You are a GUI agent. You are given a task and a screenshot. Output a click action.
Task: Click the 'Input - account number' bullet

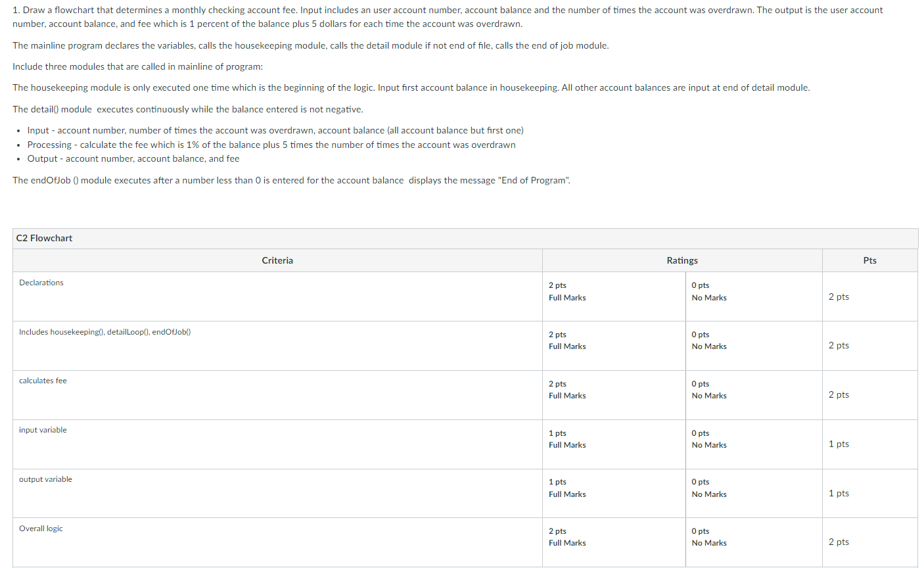[275, 130]
